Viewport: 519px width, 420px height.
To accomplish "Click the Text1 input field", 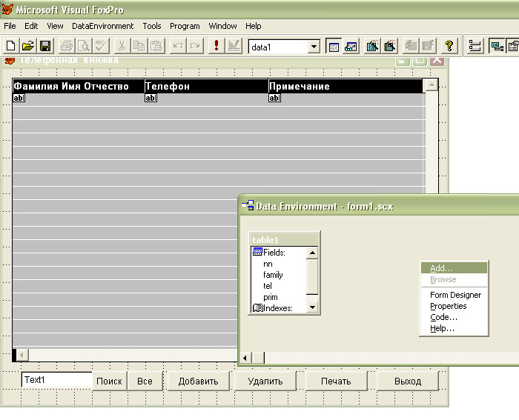I will 56,380.
